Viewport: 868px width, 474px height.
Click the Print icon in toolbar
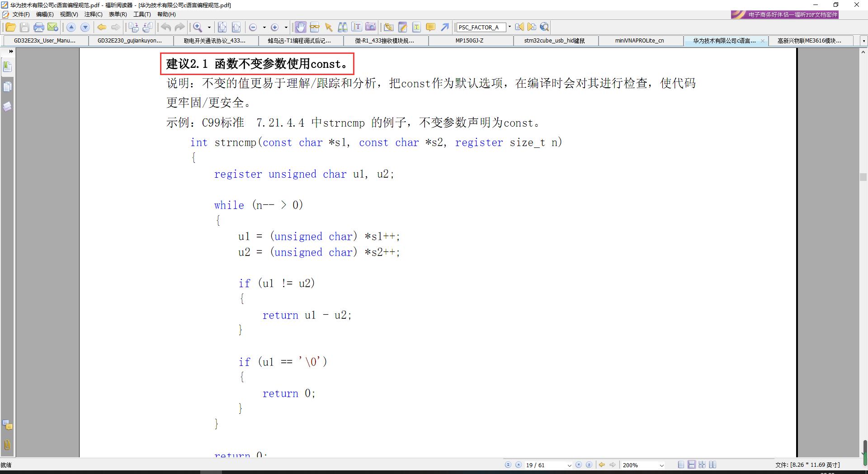[39, 27]
